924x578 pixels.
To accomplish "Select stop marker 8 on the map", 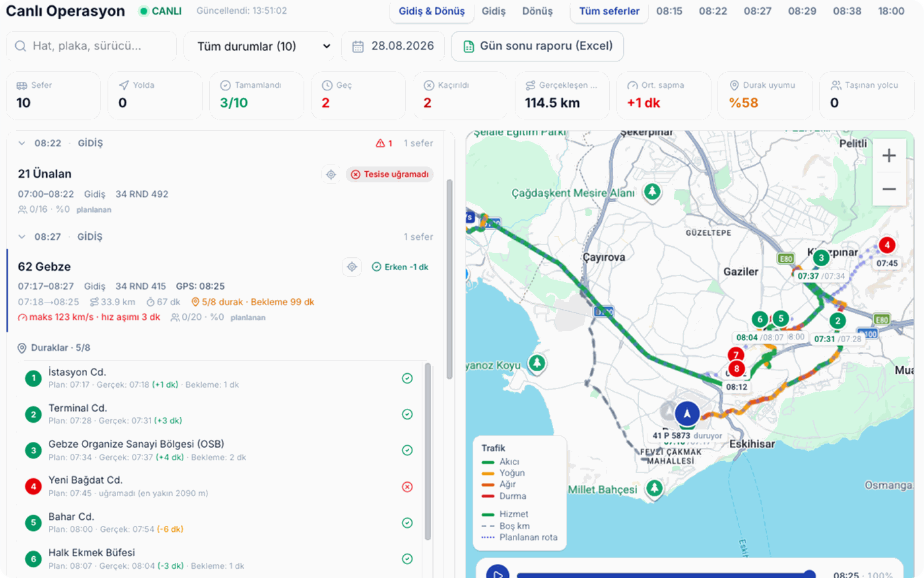I will (x=737, y=369).
